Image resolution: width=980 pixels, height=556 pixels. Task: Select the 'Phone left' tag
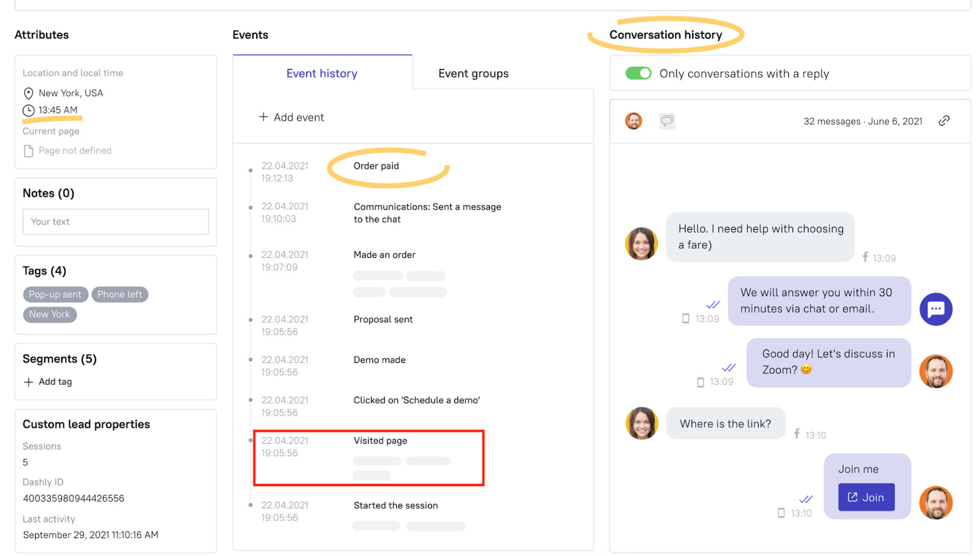(120, 294)
